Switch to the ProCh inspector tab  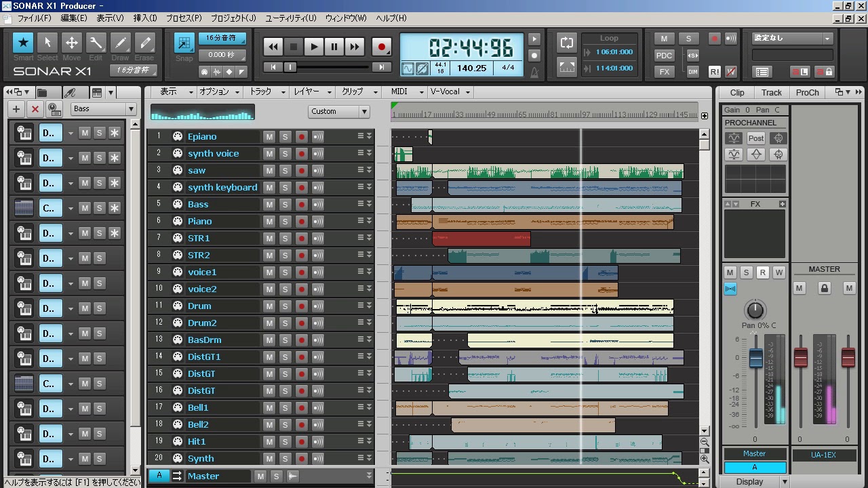pyautogui.click(x=808, y=93)
